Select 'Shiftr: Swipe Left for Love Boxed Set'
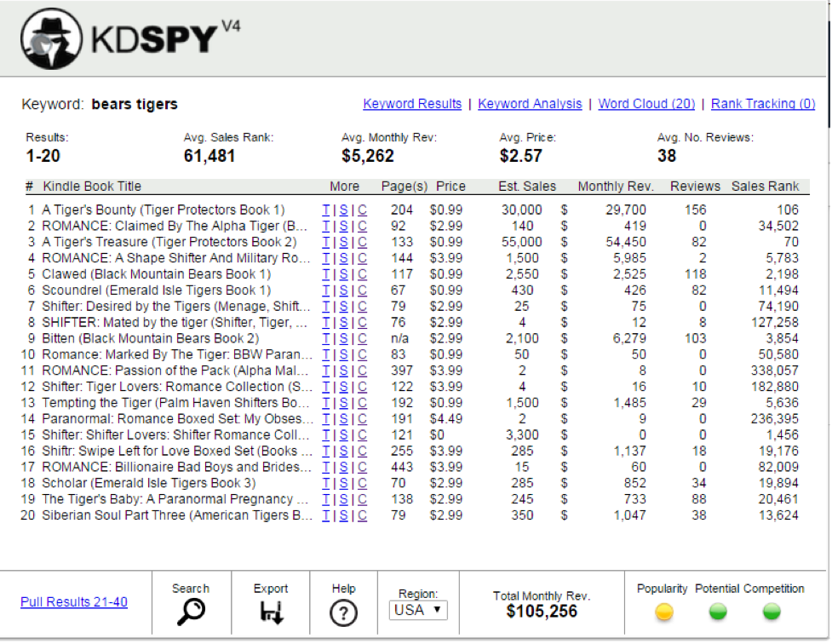The width and height of the screenshot is (832, 644). coord(177,451)
